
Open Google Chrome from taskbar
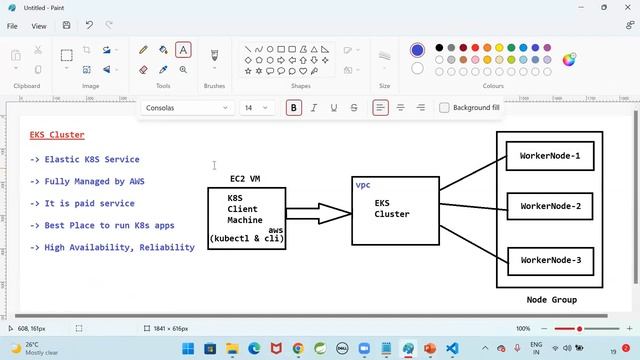(x=298, y=349)
